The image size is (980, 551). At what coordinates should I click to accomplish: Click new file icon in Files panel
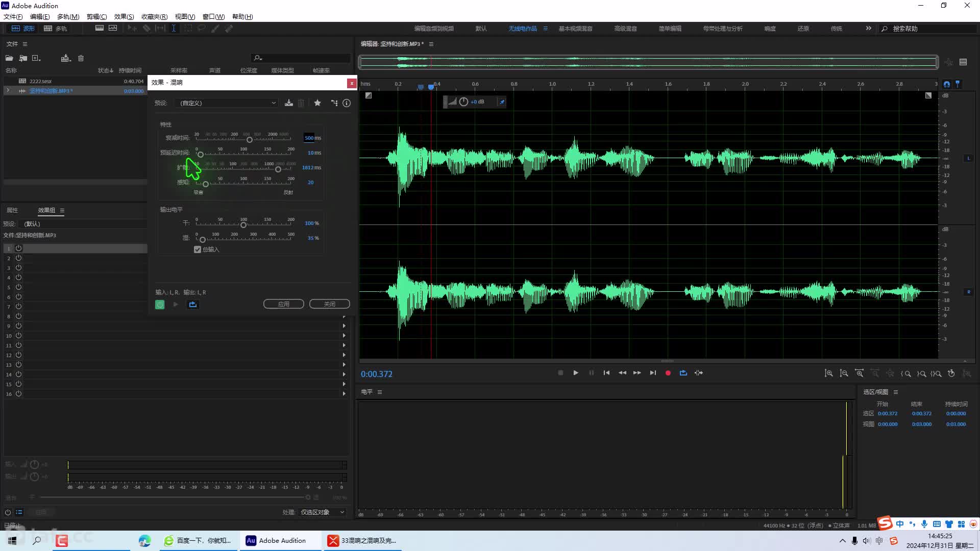point(36,58)
